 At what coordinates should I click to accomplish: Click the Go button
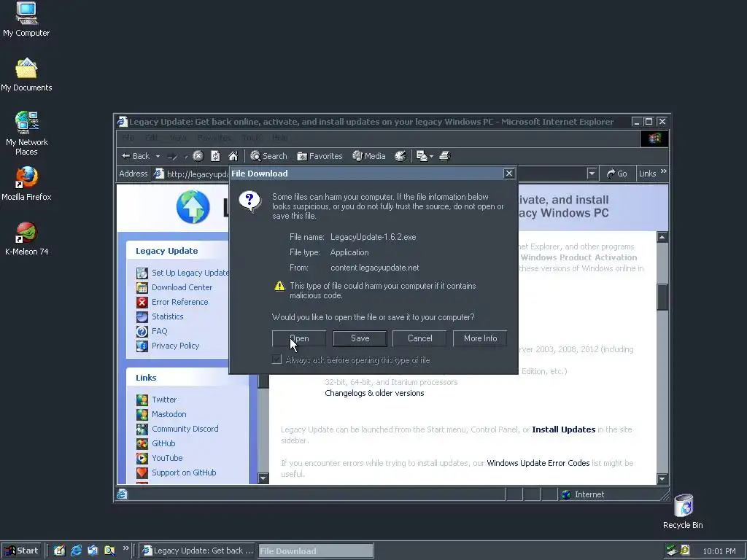click(617, 174)
